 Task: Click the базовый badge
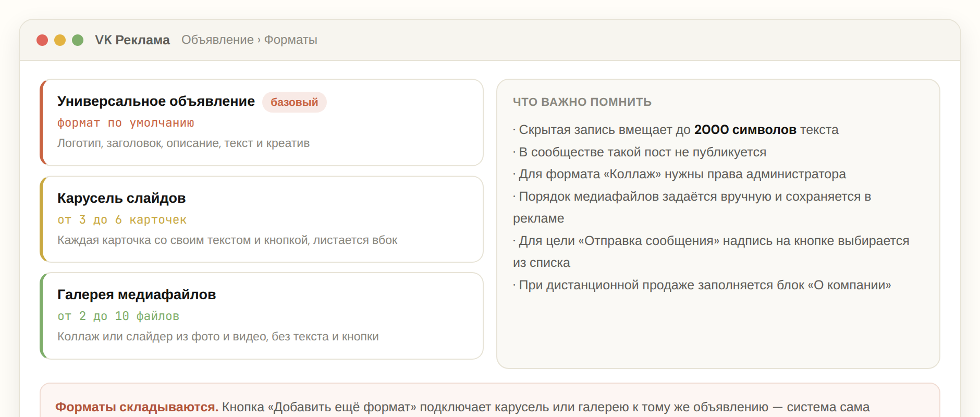(294, 102)
